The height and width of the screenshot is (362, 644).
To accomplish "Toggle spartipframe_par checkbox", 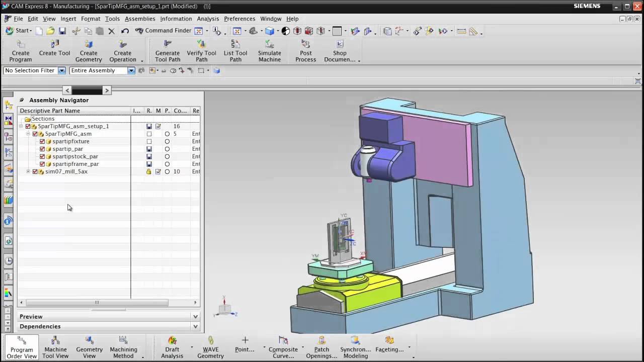I will click(42, 164).
